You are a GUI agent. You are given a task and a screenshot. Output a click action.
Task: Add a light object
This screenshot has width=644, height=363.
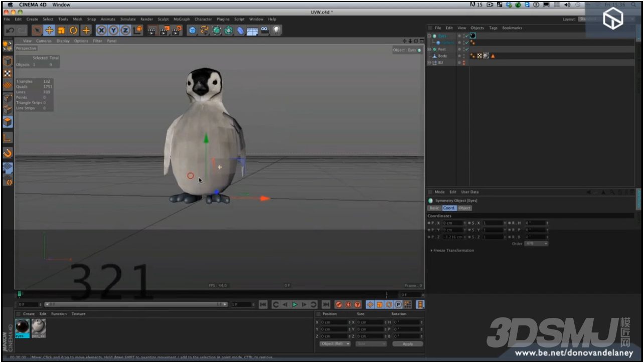[x=276, y=31]
